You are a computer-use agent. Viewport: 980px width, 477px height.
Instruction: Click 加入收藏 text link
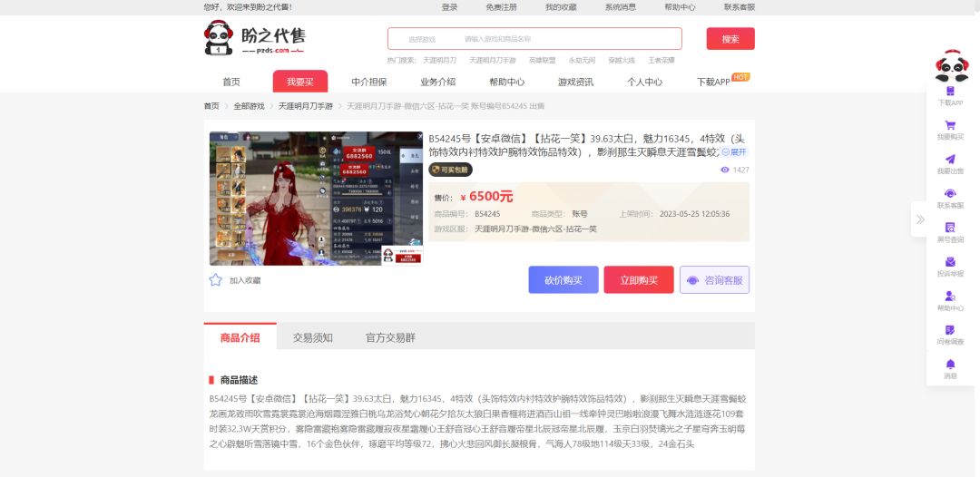245,280
